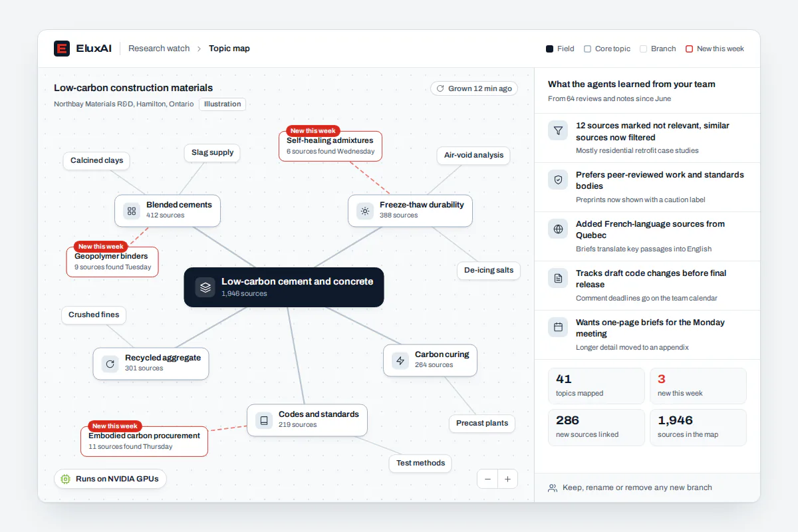Click the Low-carbon construction materials title
Viewport: 798px width, 532px height.
pos(133,88)
